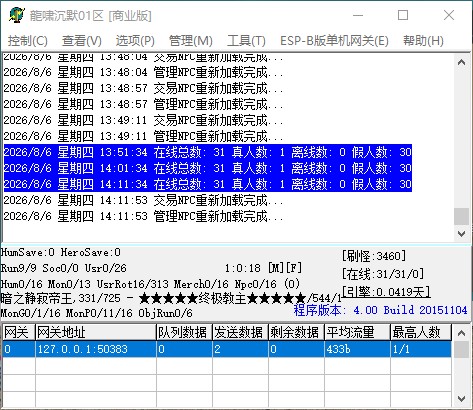This screenshot has height=410, width=473.
Task: Select log line 13:48:04 管理NPC重新加载完成
Action: tap(143, 72)
